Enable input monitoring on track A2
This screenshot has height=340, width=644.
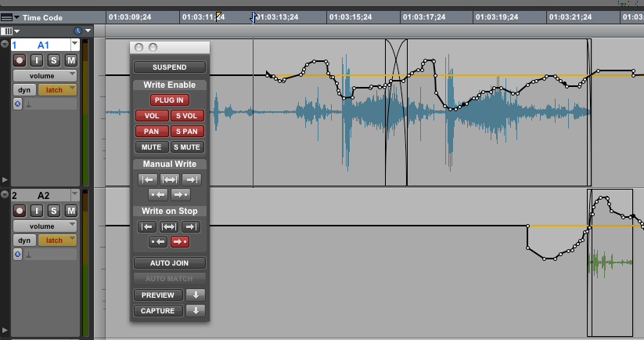coord(38,210)
